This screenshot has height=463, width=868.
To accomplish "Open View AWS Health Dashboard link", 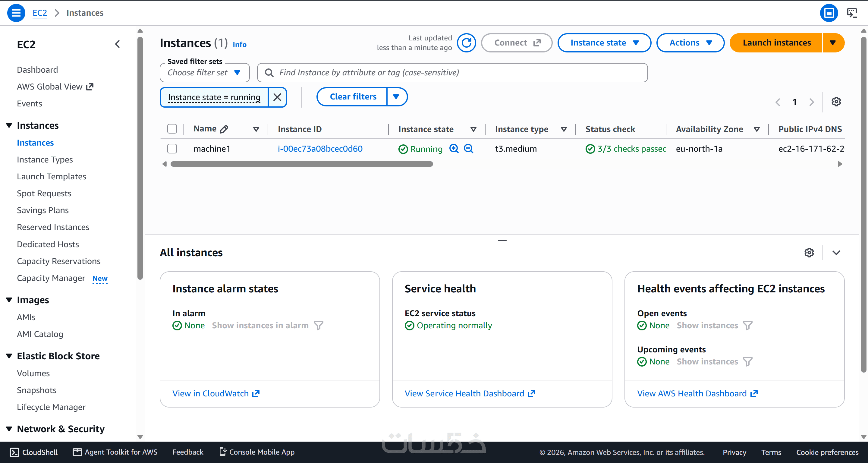I will tap(697, 393).
